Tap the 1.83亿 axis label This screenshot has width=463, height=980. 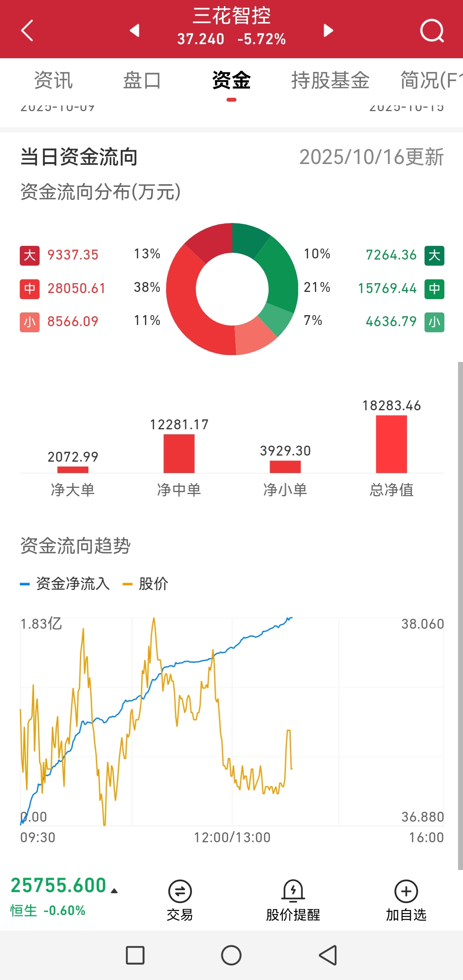click(41, 624)
